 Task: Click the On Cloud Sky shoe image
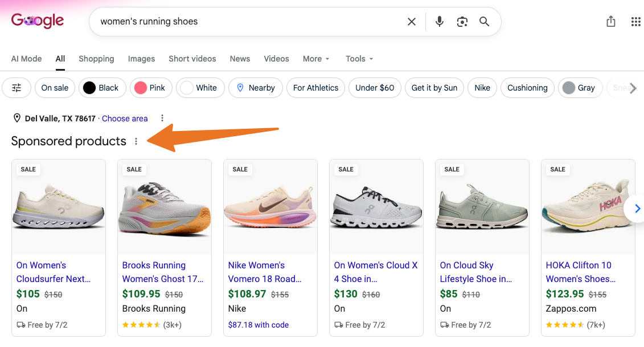tap(482, 207)
